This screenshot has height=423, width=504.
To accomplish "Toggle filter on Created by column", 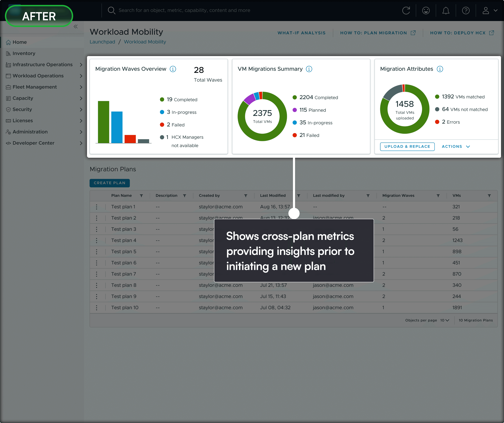I will click(246, 196).
